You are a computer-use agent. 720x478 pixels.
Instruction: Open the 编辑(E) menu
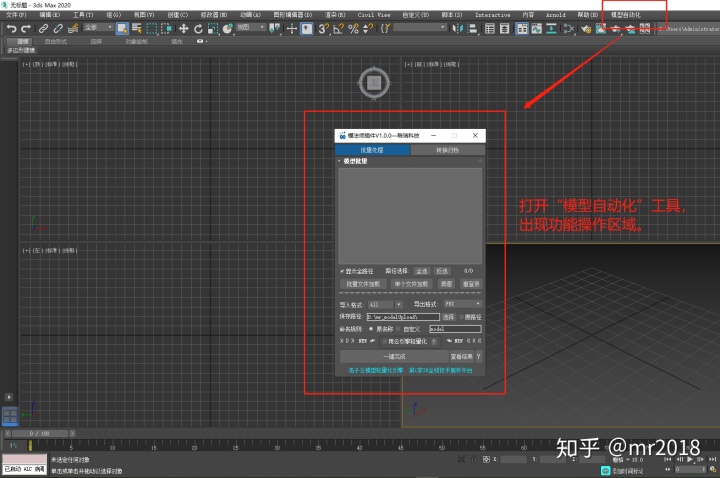(50, 15)
